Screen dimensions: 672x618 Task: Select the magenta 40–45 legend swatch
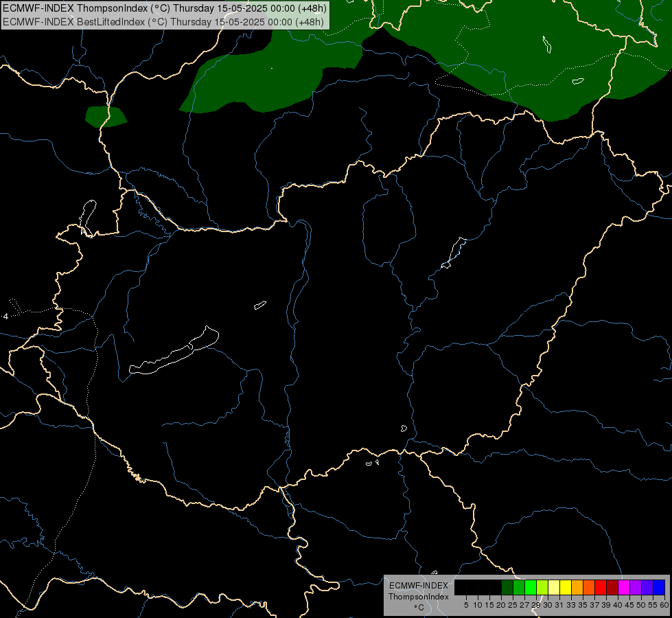click(x=624, y=587)
